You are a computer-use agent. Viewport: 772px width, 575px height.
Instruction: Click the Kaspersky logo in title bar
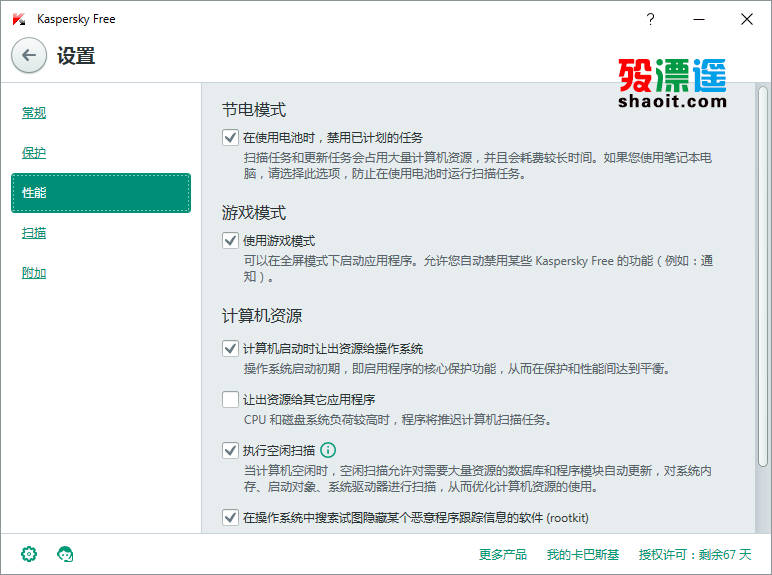coord(19,19)
